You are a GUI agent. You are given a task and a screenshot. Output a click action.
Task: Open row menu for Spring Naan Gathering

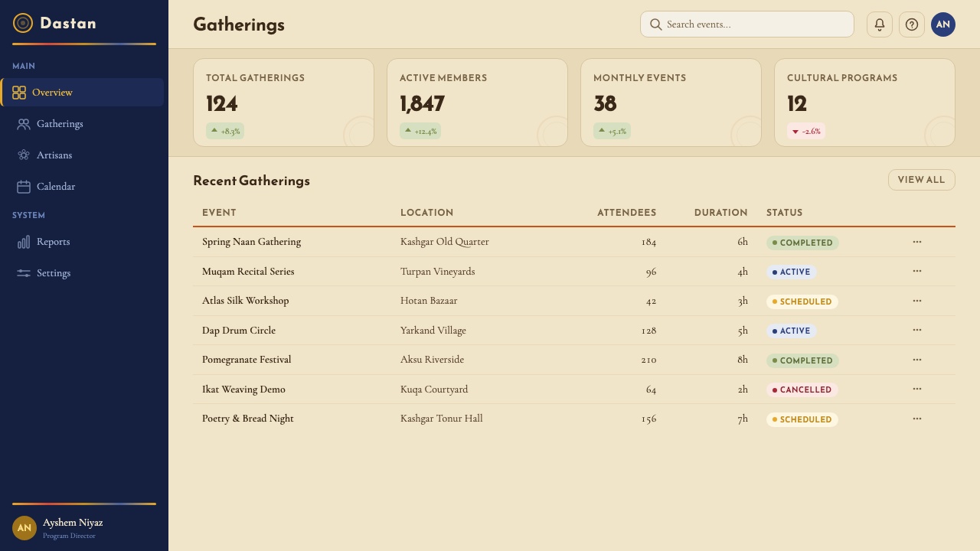point(917,242)
